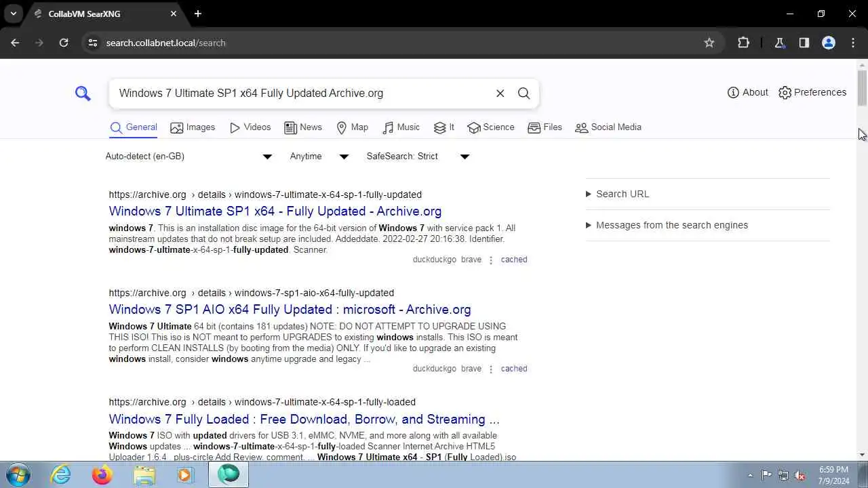Open a new browser tab
868x488 pixels.
[x=198, y=14]
